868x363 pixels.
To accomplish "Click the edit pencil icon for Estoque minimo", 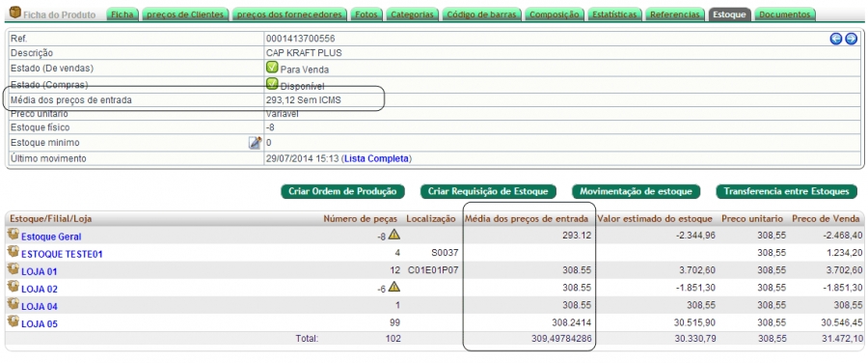I will click(x=255, y=143).
